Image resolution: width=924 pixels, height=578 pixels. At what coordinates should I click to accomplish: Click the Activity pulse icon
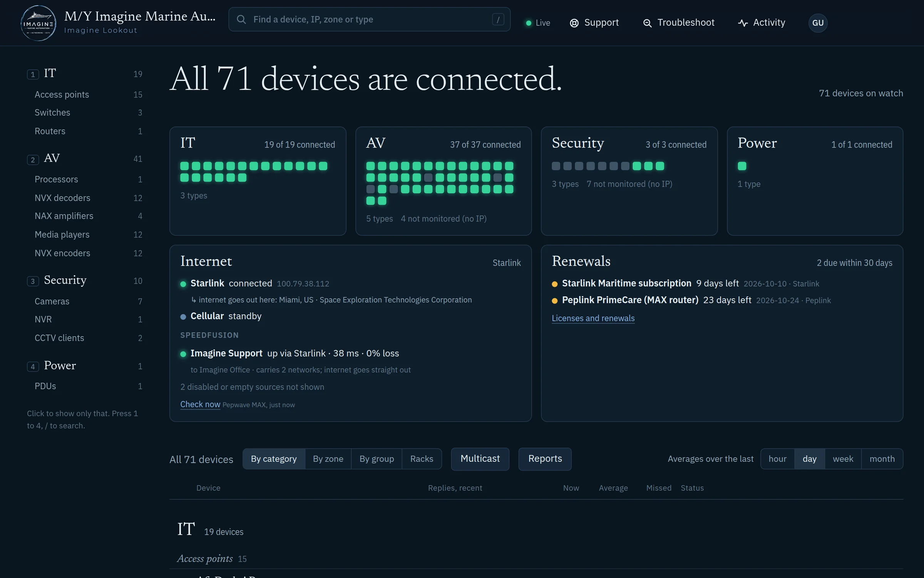point(743,23)
